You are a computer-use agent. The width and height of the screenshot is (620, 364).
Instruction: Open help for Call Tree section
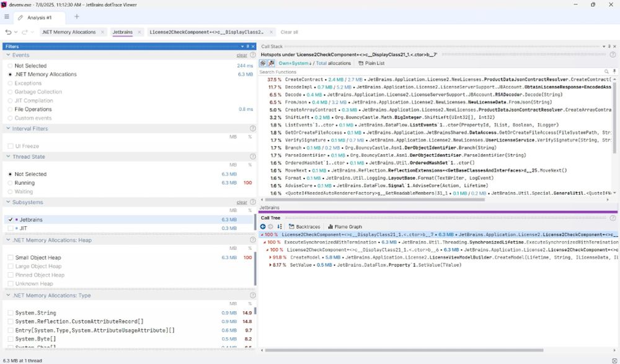click(613, 218)
